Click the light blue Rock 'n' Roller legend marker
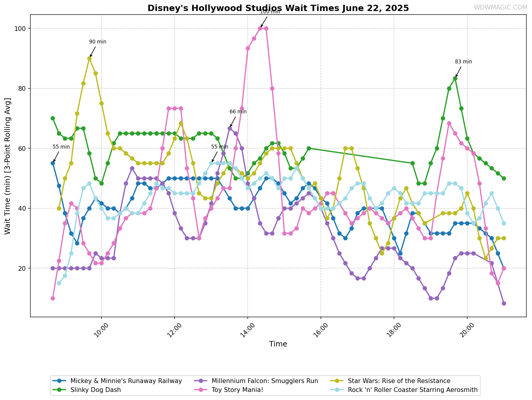532x400 pixels. (x=336, y=390)
